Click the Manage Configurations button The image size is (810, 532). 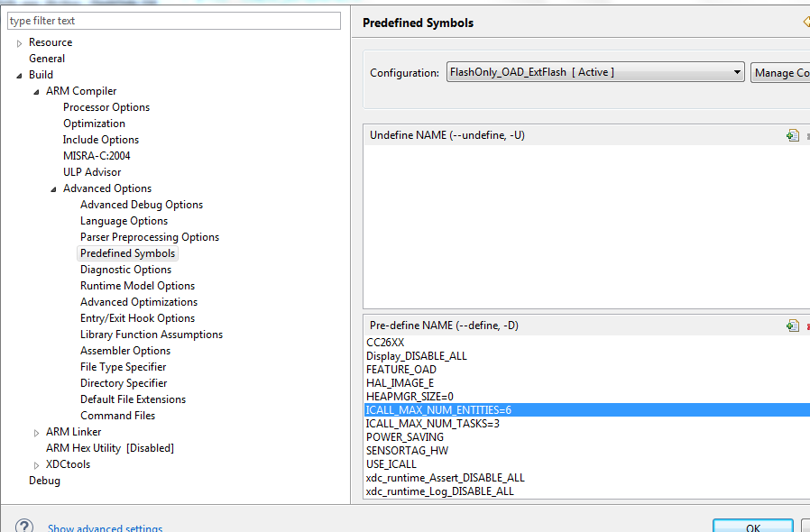780,73
